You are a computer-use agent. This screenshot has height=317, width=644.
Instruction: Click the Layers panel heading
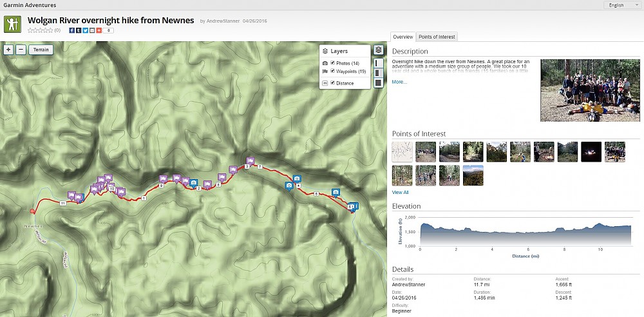pos(339,51)
